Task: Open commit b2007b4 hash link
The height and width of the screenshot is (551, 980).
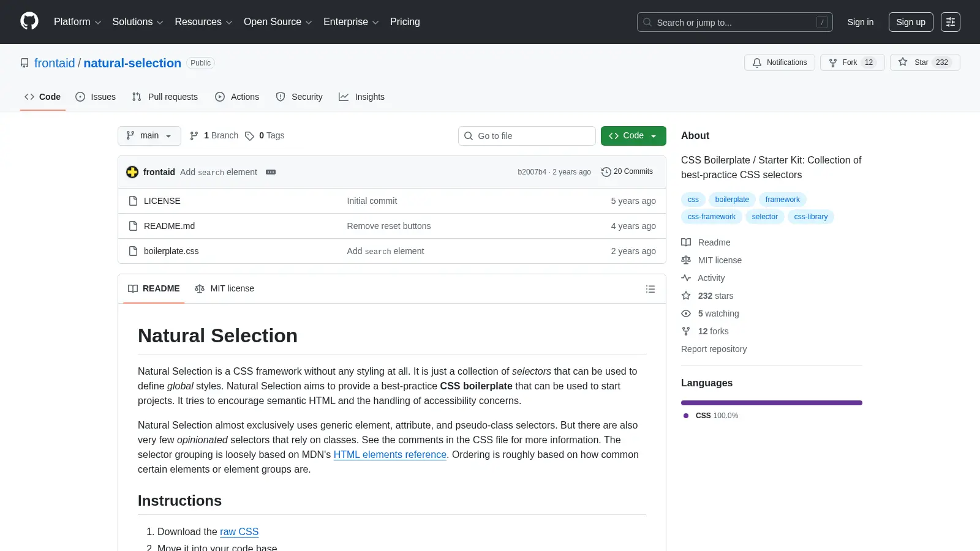Action: [x=532, y=172]
